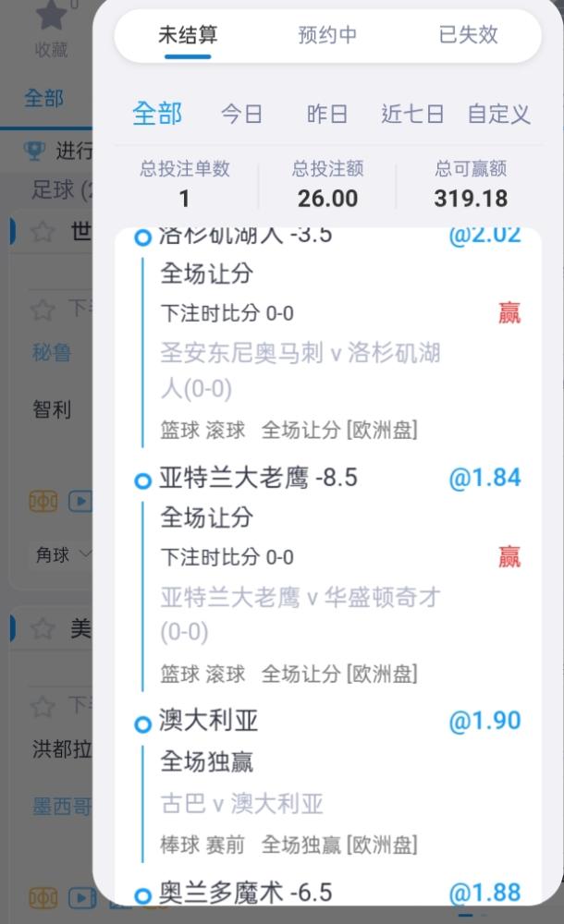Select the 亚特兰大老鹰 -8.5 bet circle marker
Viewport: 564px width, 924px height.
[x=142, y=481]
